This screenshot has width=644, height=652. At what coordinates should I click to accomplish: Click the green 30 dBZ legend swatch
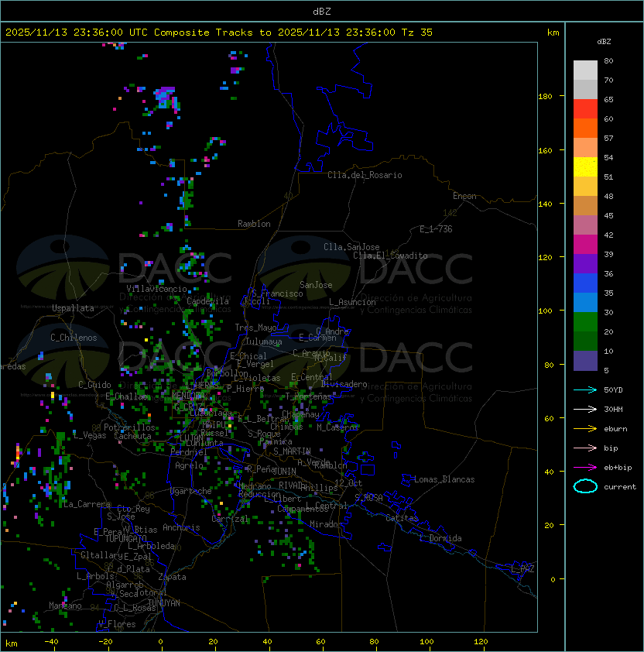point(585,322)
